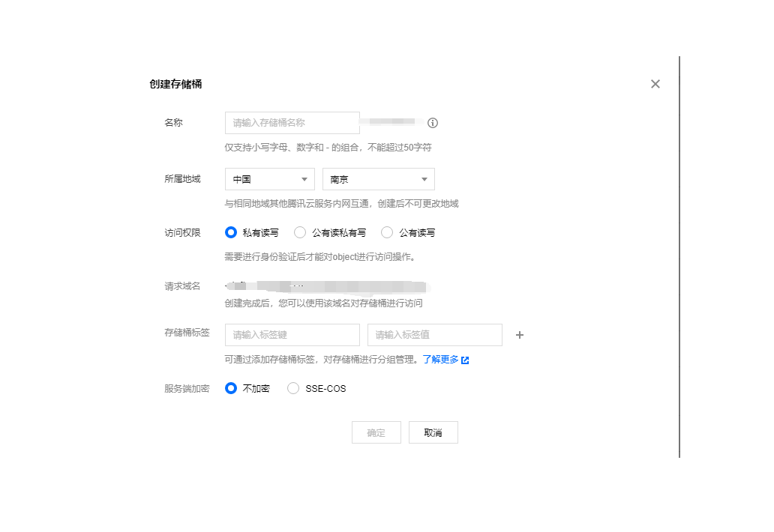Select the 私有读写 access option
This screenshot has width=774, height=532.
231,232
